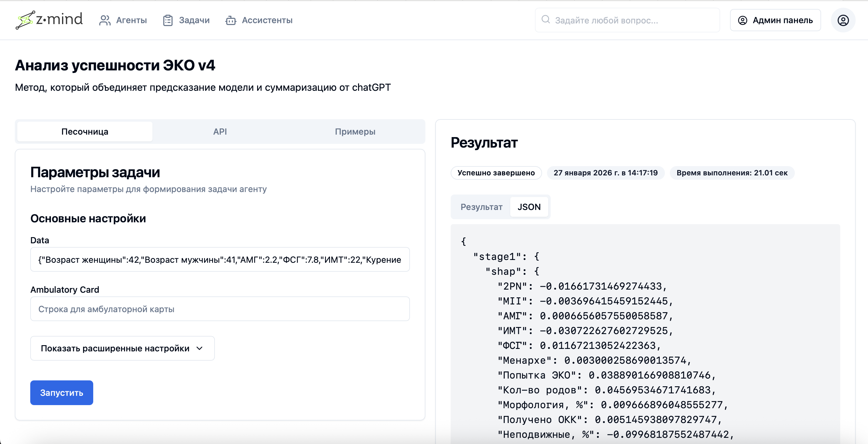
Task: Click the Ассистенты robot icon
Action: (231, 20)
